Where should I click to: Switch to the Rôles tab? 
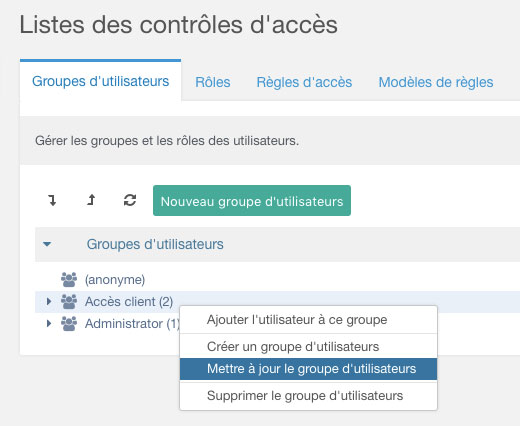[x=213, y=82]
